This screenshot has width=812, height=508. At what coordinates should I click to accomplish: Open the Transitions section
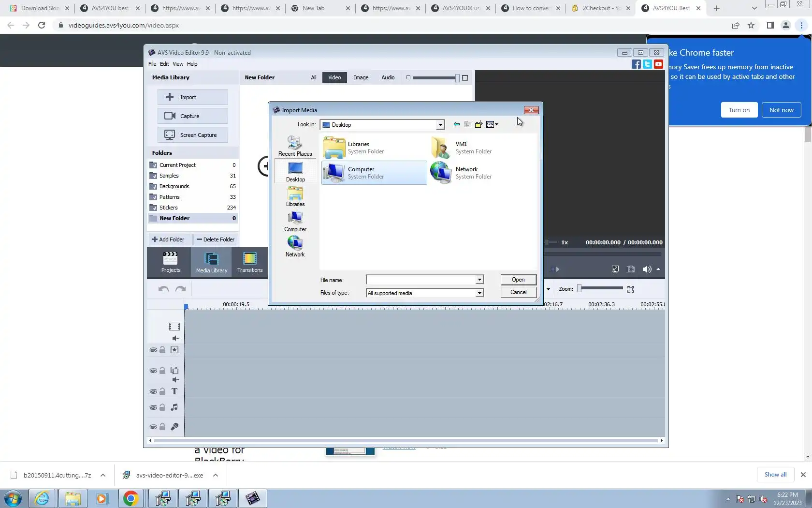pyautogui.click(x=250, y=262)
